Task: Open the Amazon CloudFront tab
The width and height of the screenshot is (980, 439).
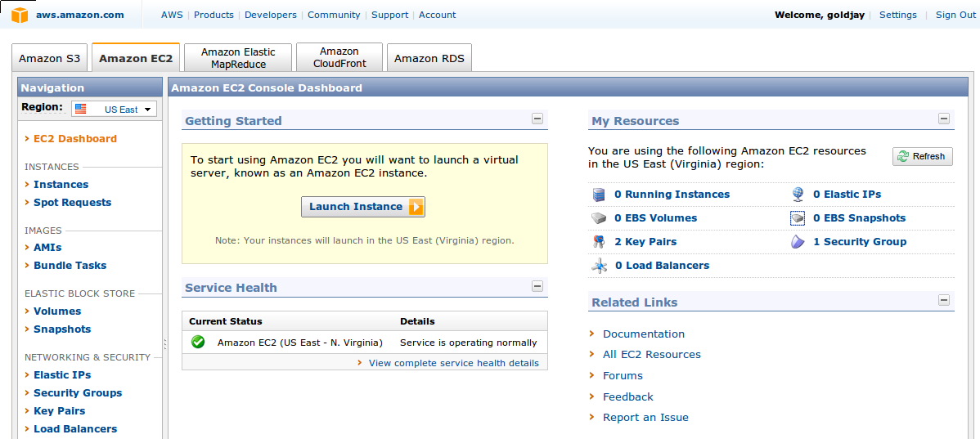Action: point(339,58)
